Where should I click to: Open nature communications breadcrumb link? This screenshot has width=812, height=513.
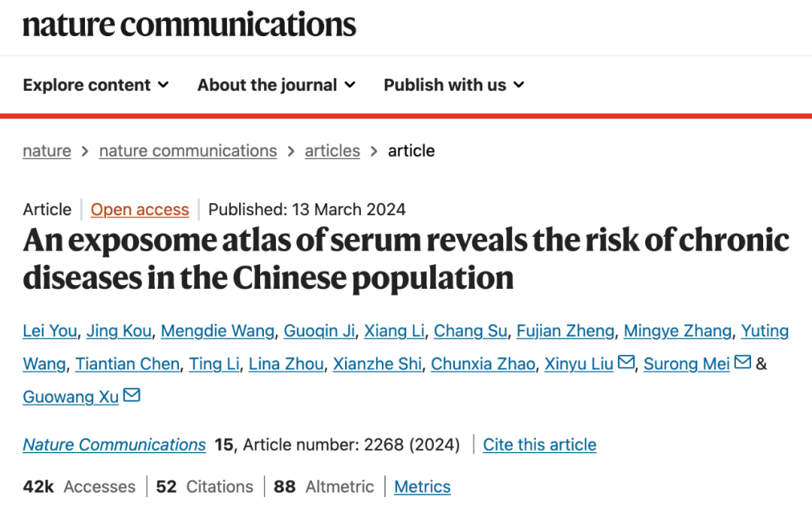coord(188,150)
